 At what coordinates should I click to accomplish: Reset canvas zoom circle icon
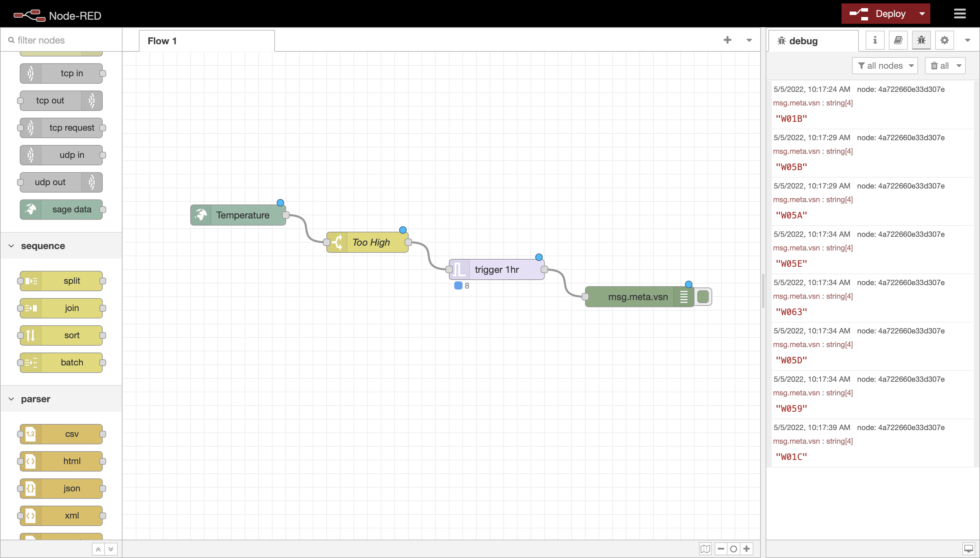pyautogui.click(x=734, y=549)
